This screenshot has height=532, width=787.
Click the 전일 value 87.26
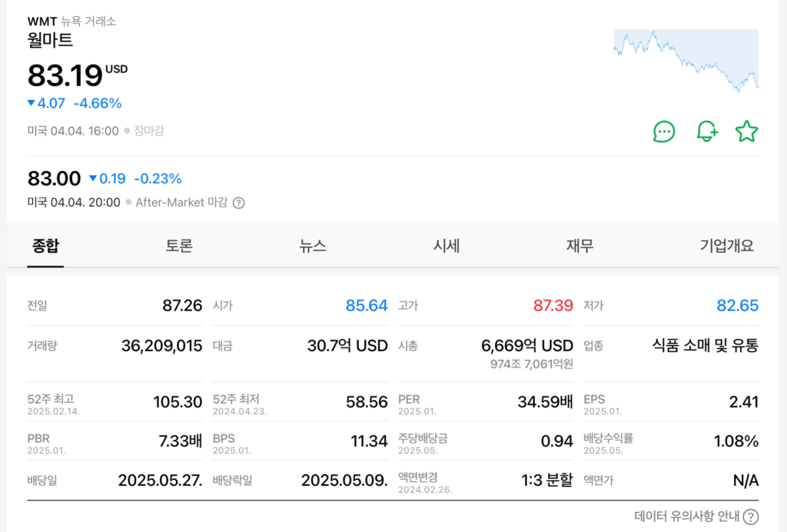click(x=182, y=306)
